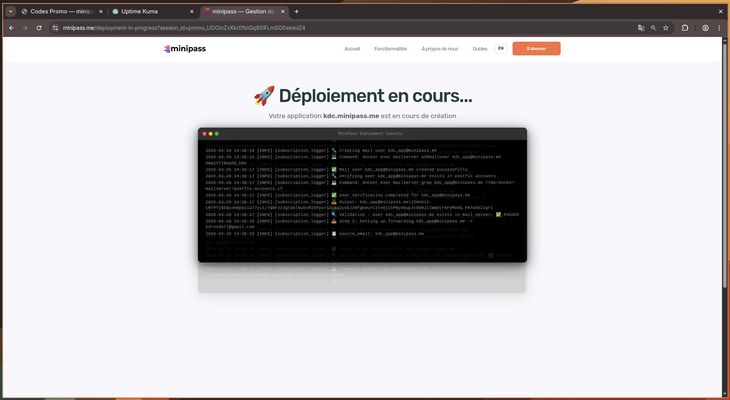The height and width of the screenshot is (400, 730).
Task: Translate this page icon
Action: pyautogui.click(x=641, y=28)
